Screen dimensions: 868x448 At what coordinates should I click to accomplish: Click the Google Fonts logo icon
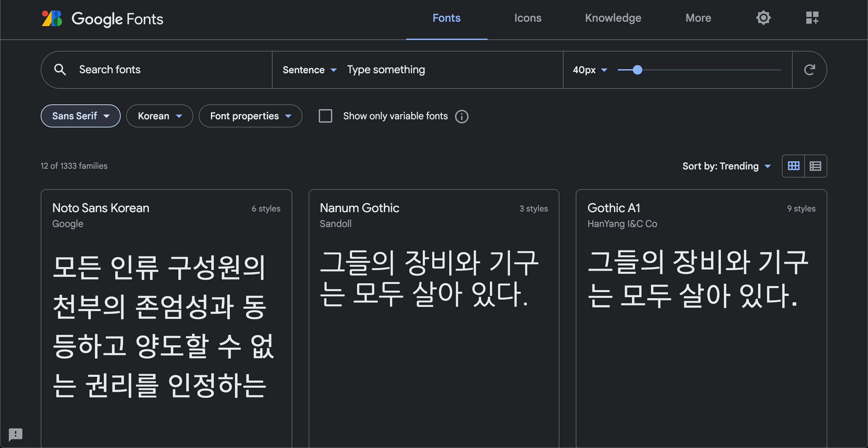pyautogui.click(x=52, y=18)
